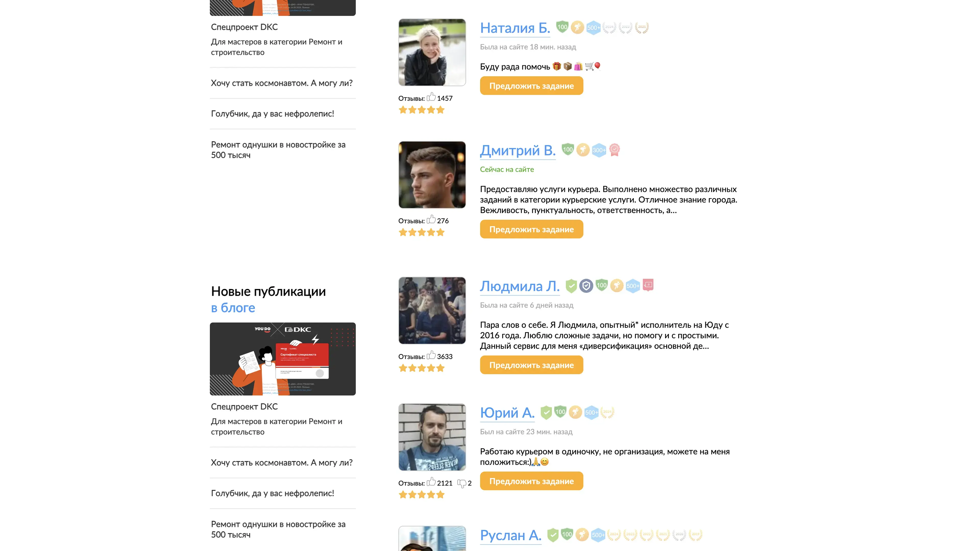Screen dimensions: 980x551
Task: Open Руслан А. profile name link
Action: point(510,535)
